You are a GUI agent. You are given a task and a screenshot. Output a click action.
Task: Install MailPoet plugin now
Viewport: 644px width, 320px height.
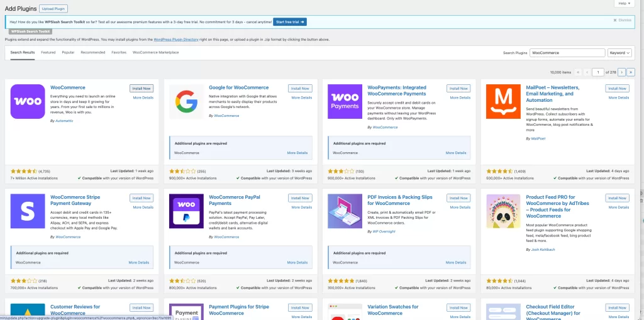coord(618,88)
